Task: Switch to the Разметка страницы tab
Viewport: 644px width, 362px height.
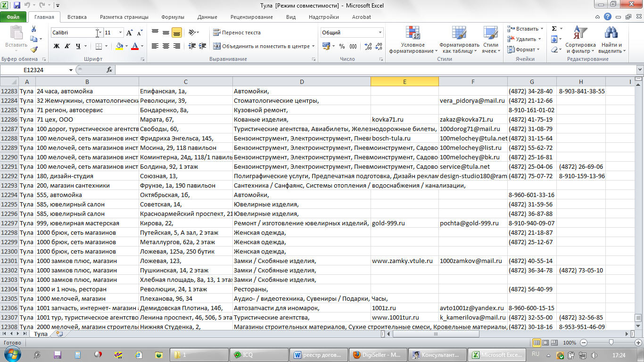Action: click(124, 17)
